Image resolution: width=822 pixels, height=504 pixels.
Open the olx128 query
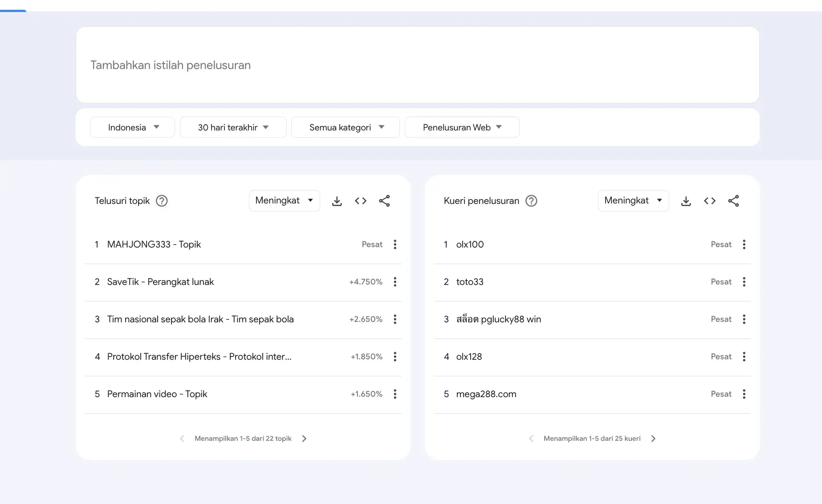point(469,357)
